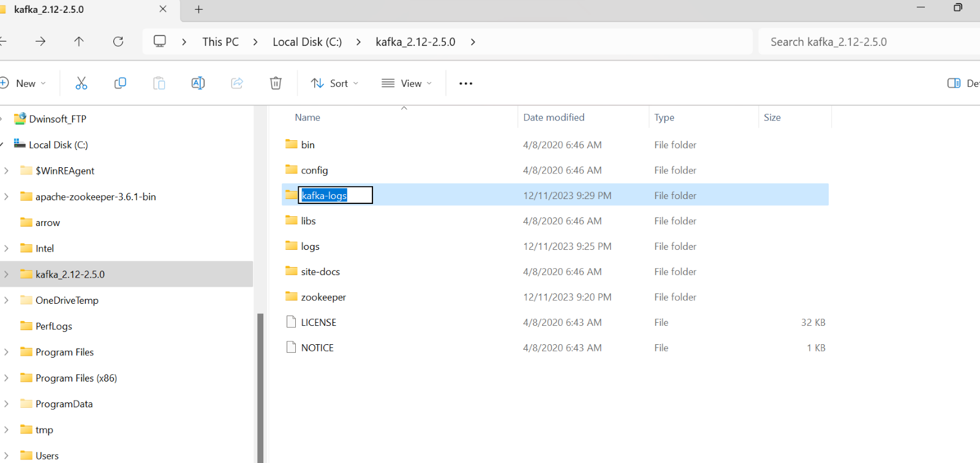Click the Cut scissors icon

coord(81,83)
